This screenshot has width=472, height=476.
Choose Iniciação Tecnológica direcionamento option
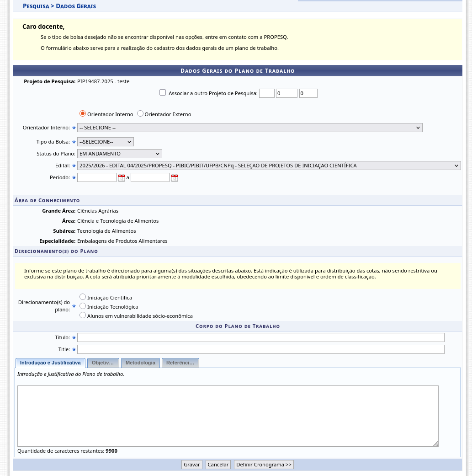[x=83, y=306]
